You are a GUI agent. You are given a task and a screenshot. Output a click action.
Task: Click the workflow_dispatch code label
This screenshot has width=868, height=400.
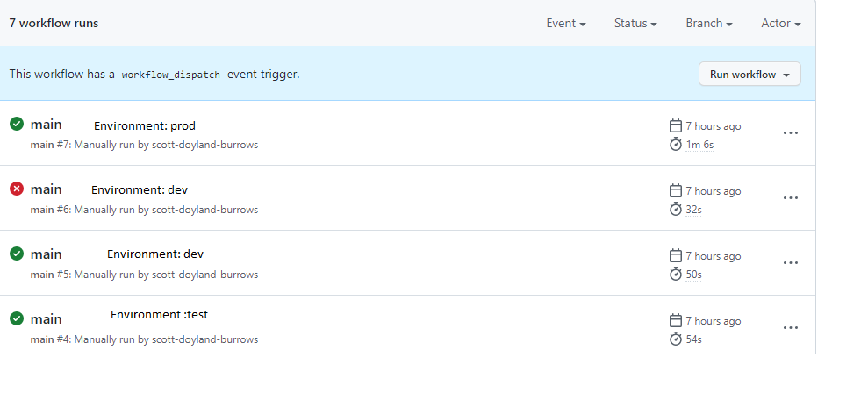coord(170,75)
